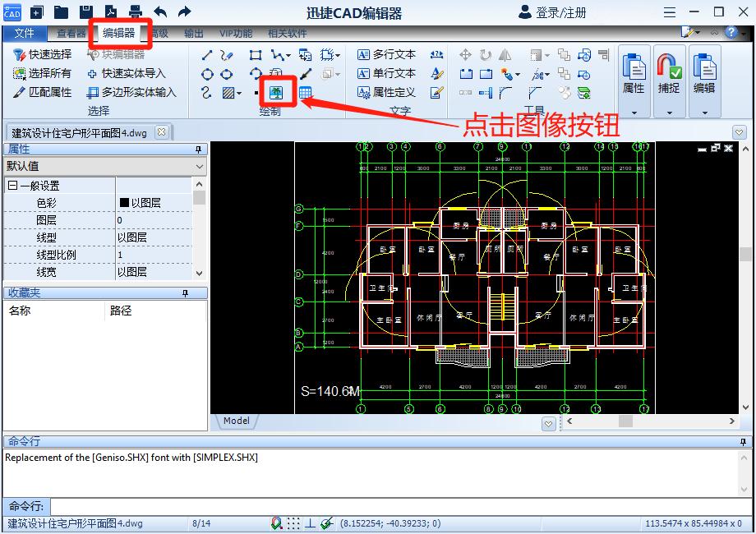756x534 pixels.
Task: Select the Rotate tool
Action: pos(486,54)
